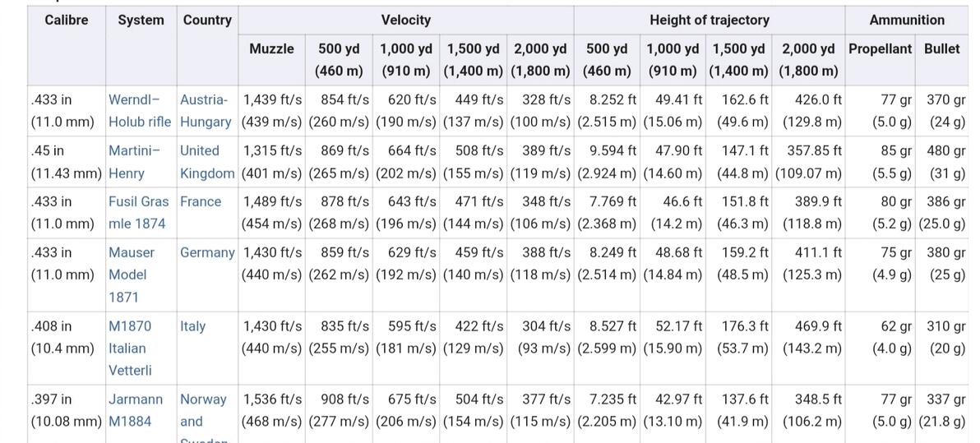Click the Country column header
This screenshot has height=443, width=980.
tap(207, 20)
